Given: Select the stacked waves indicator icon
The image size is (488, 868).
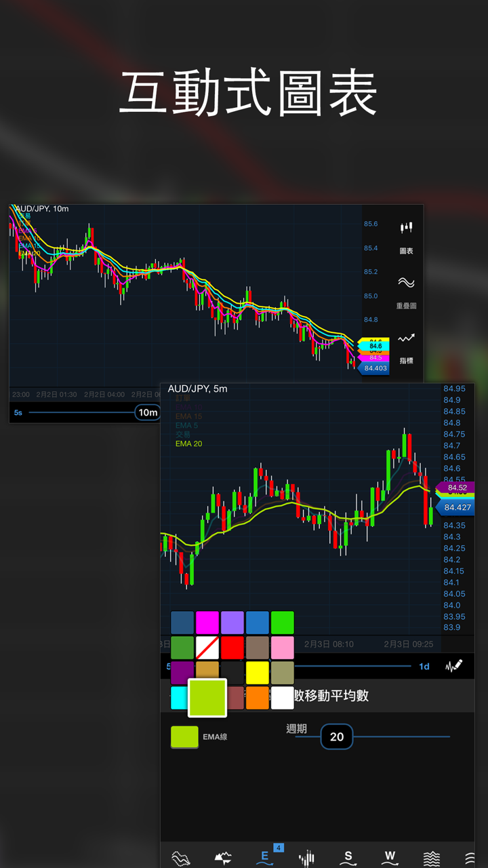Looking at the screenshot, I should pos(432,857).
